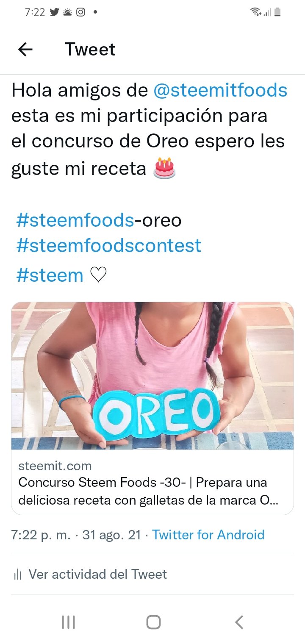
Task: Tap the tweet timestamp 7:22 p. m.
Action: pos(41,535)
